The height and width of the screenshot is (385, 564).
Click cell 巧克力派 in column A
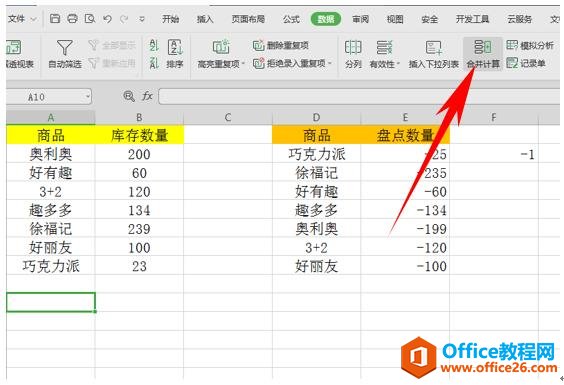[51, 266]
